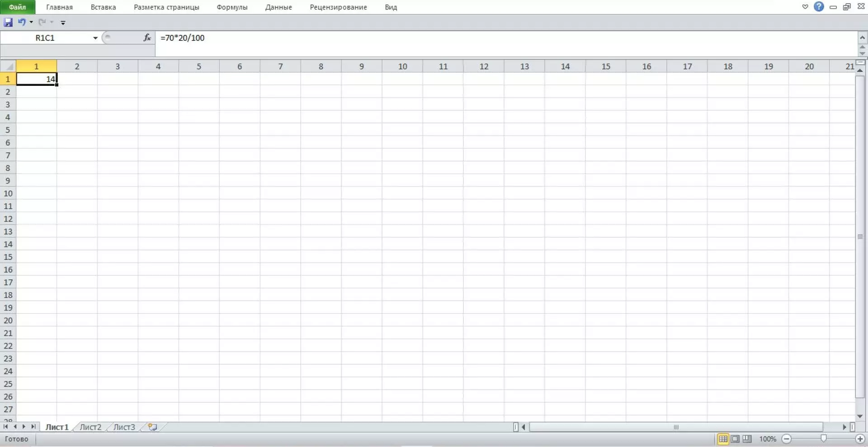Click the zoom slider handle

823,439
